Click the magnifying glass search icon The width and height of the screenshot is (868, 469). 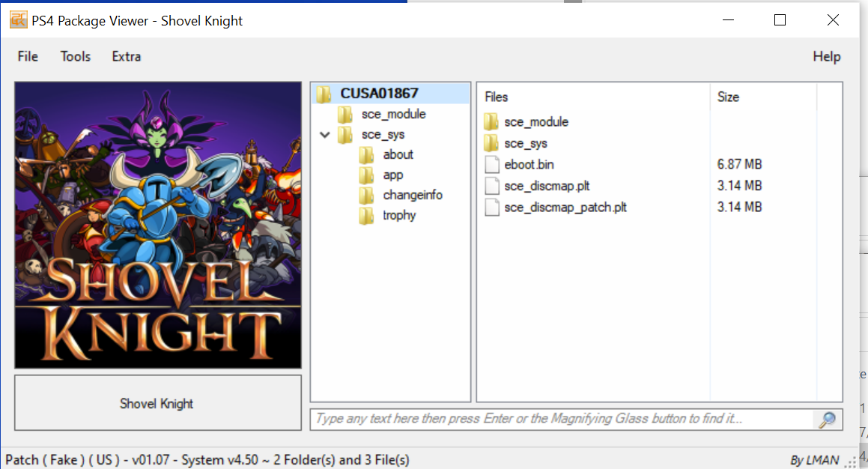click(x=828, y=419)
